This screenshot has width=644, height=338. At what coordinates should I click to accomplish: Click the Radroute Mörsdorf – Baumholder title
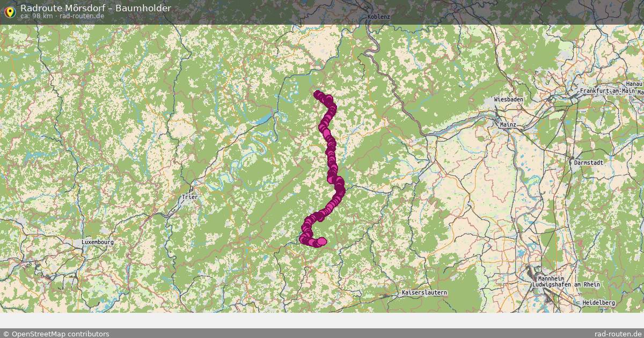click(x=96, y=8)
